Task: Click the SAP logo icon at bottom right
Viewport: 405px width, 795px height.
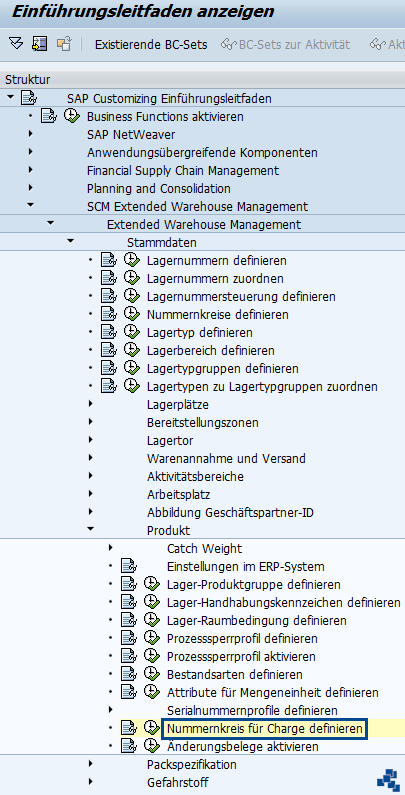Action: coord(388,781)
